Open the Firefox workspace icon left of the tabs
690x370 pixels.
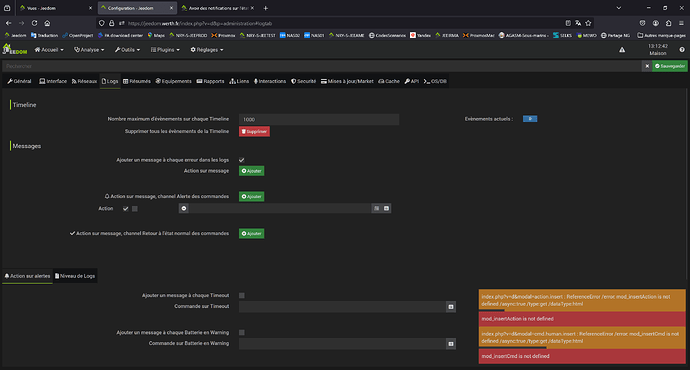7,8
